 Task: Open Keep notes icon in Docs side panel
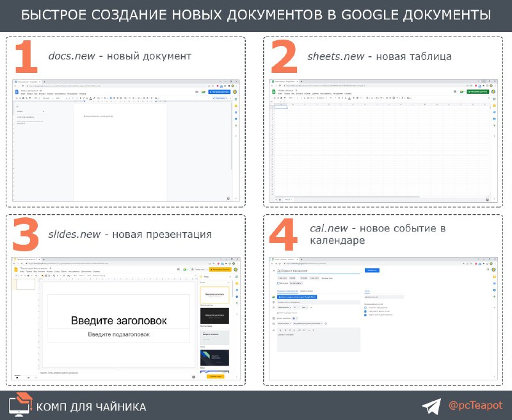click(x=236, y=105)
